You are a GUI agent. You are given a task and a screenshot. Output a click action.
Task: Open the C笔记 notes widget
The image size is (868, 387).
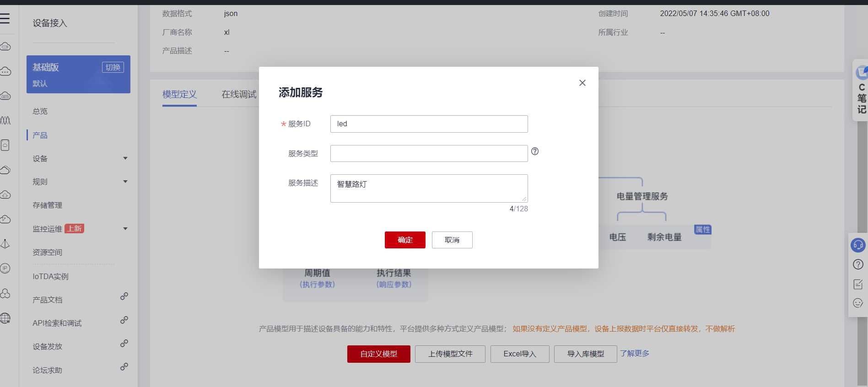click(861, 90)
